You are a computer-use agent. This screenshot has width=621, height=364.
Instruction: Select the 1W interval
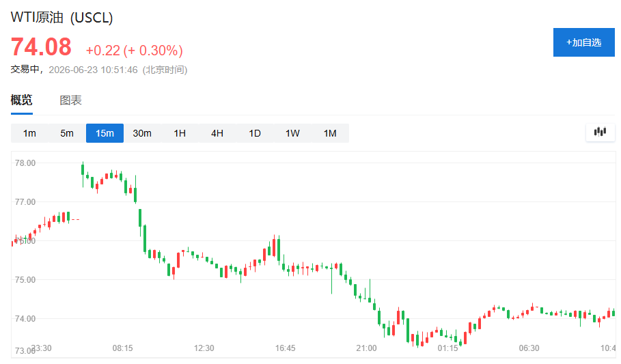pyautogui.click(x=292, y=133)
